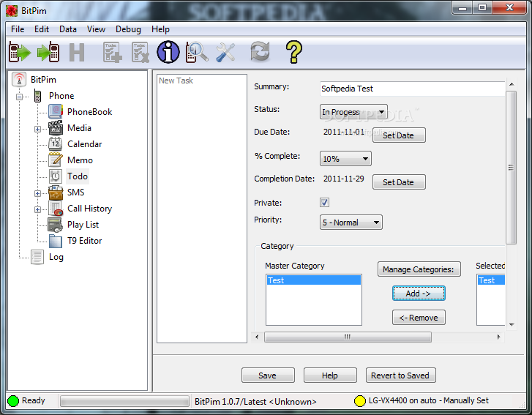Click the Add Todo task toolbar icon

point(112,52)
